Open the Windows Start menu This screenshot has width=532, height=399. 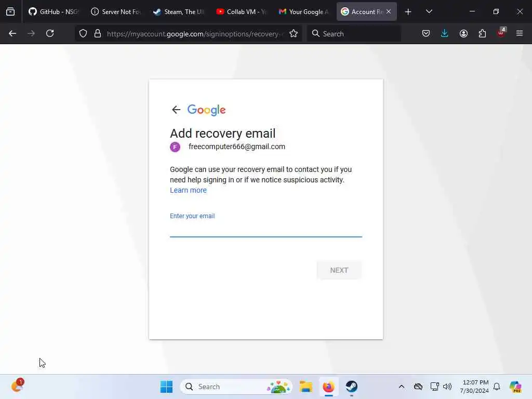(x=166, y=387)
